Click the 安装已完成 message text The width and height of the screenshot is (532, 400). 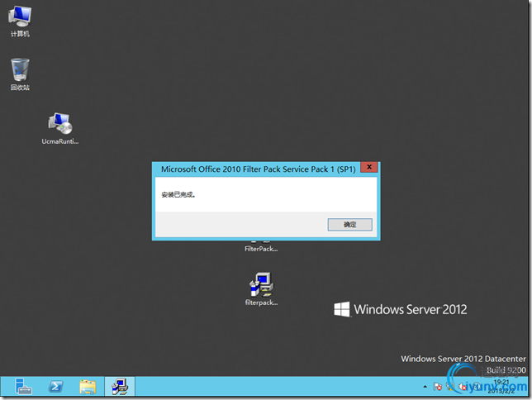[x=178, y=194]
